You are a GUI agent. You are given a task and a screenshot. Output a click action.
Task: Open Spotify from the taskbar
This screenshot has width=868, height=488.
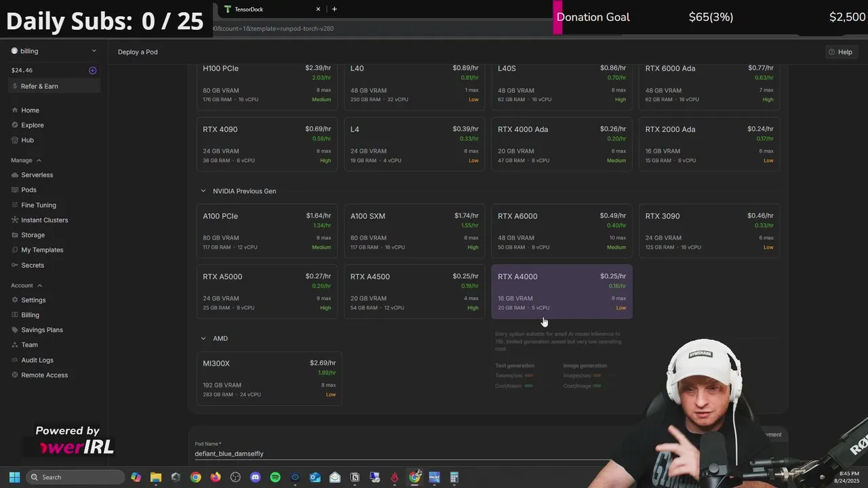(275, 477)
